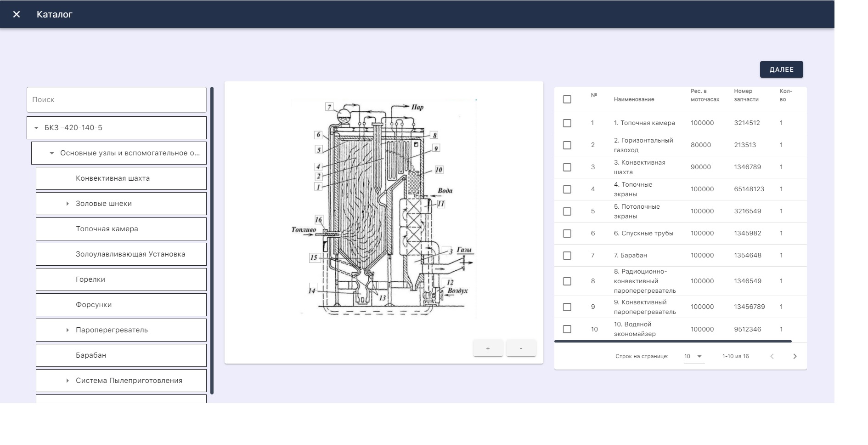
Task: Check the row for 2. Горизонтальный газоход
Action: pos(567,145)
